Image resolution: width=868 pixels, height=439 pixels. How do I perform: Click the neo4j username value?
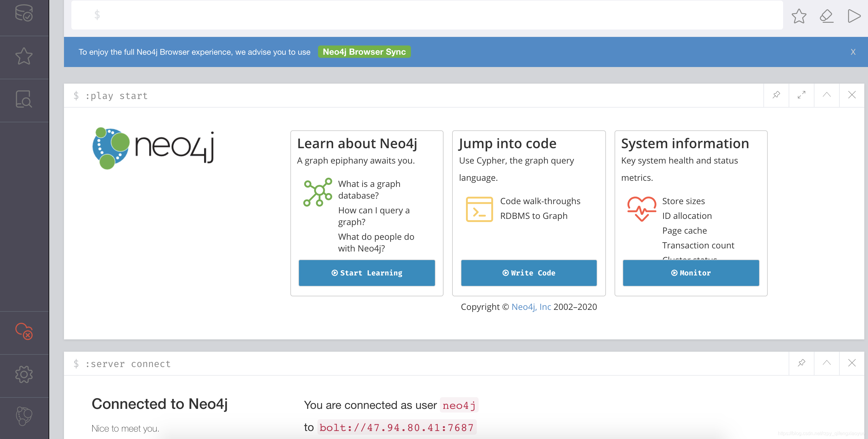(x=459, y=405)
